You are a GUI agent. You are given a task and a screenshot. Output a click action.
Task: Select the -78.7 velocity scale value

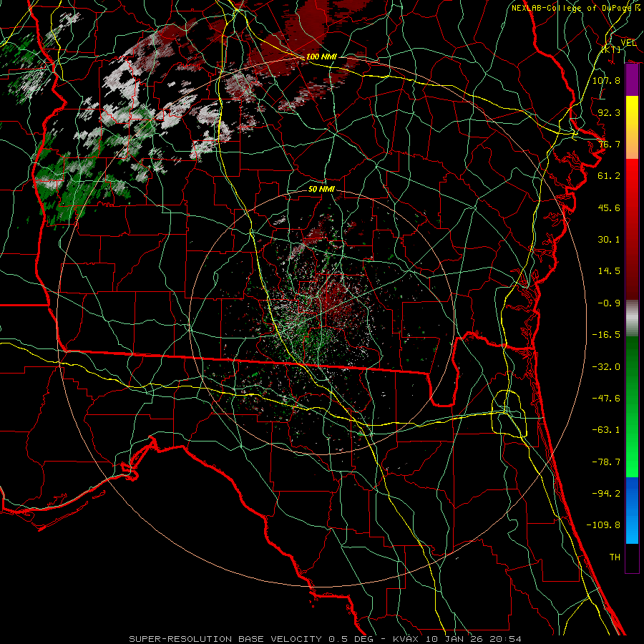point(606,462)
